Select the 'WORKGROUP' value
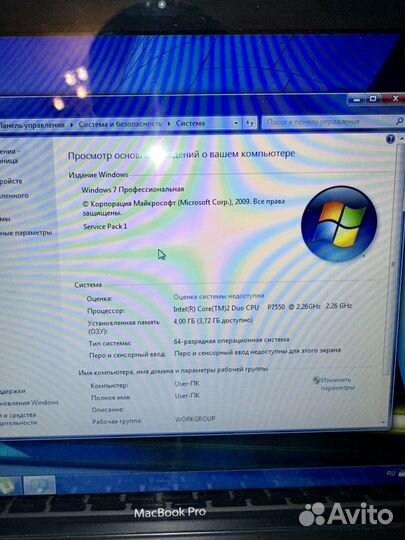This screenshot has height=540, width=405. [195, 419]
